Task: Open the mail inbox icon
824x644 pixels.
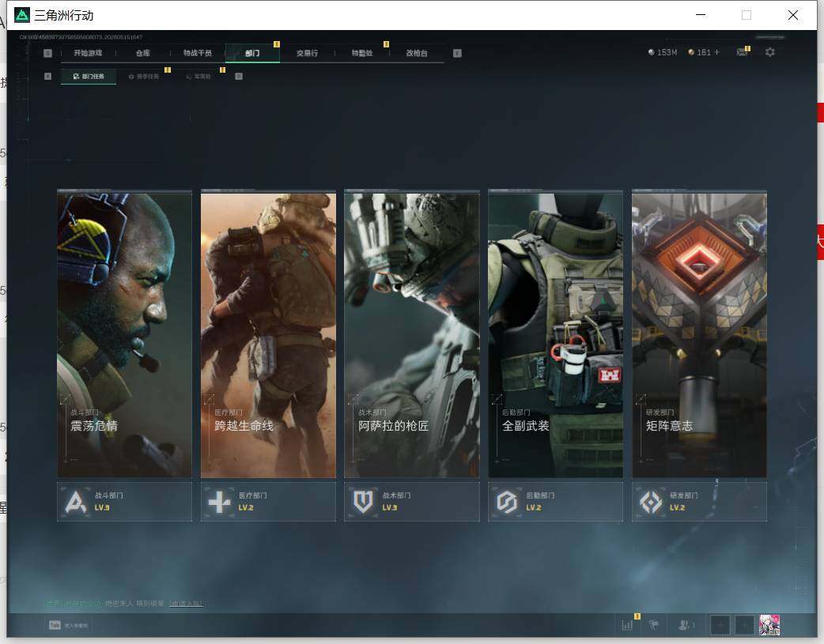Action: click(x=742, y=52)
